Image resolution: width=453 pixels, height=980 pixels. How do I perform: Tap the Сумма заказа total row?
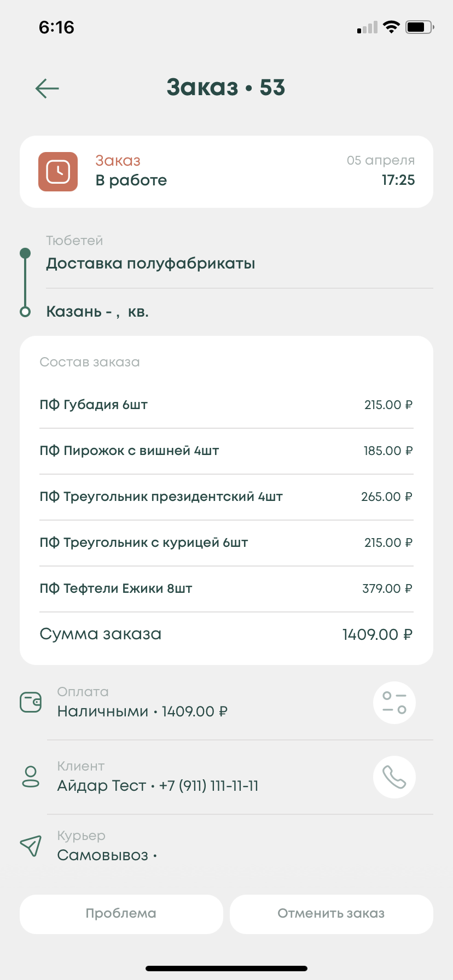pyautogui.click(x=226, y=634)
